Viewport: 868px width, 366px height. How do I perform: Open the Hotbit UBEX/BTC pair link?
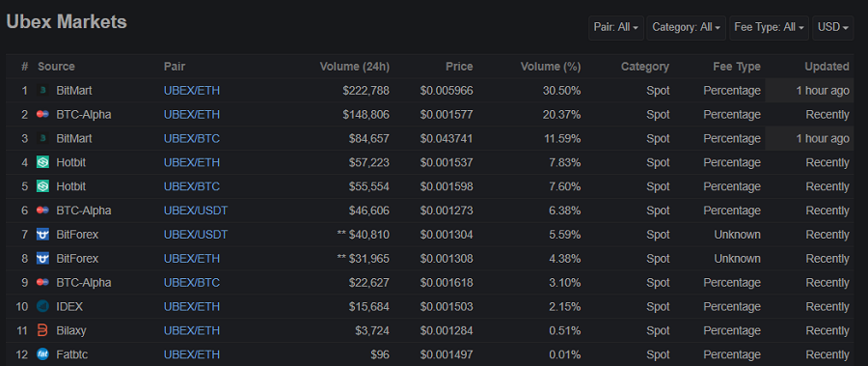(192, 186)
